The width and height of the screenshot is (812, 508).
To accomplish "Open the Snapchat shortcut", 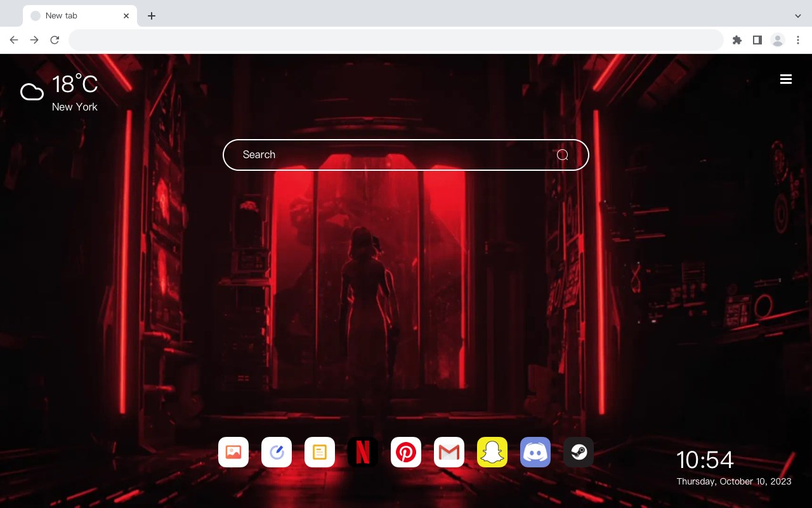I will click(x=492, y=452).
